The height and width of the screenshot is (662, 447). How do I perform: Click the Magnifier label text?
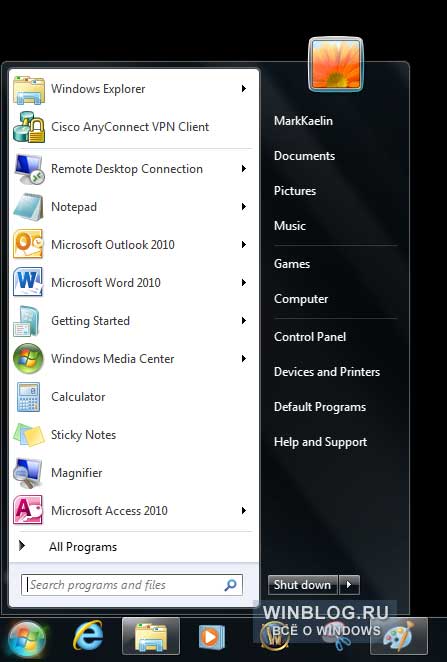(x=76, y=473)
